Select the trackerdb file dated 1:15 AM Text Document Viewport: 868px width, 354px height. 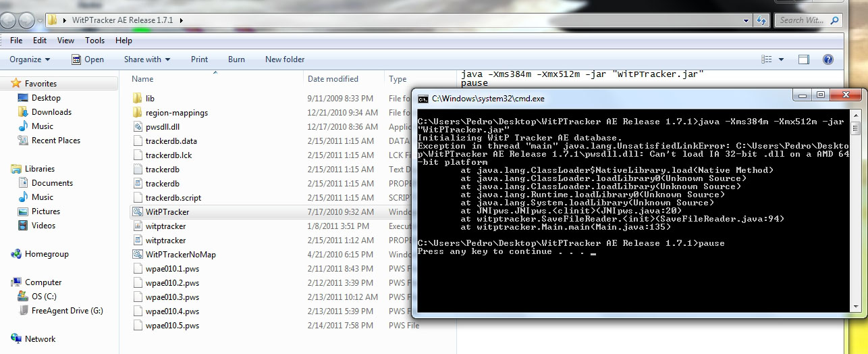click(162, 170)
